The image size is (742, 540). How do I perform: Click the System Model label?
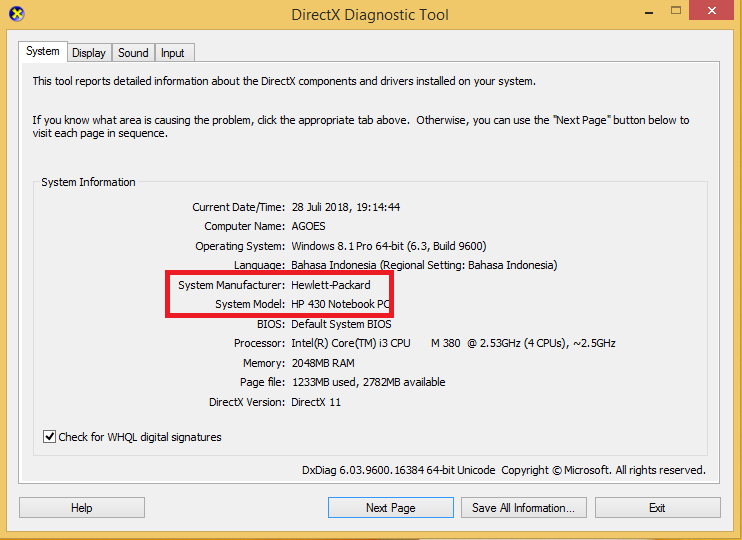[250, 304]
